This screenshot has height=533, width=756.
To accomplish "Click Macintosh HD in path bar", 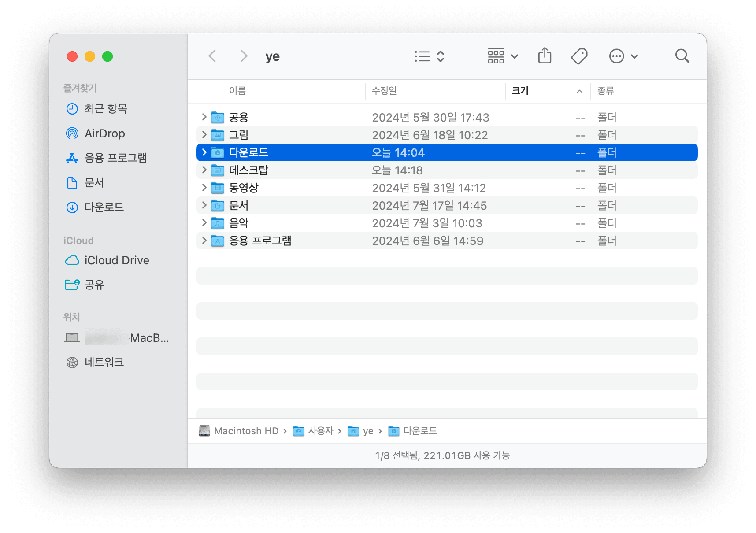I will click(x=239, y=431).
